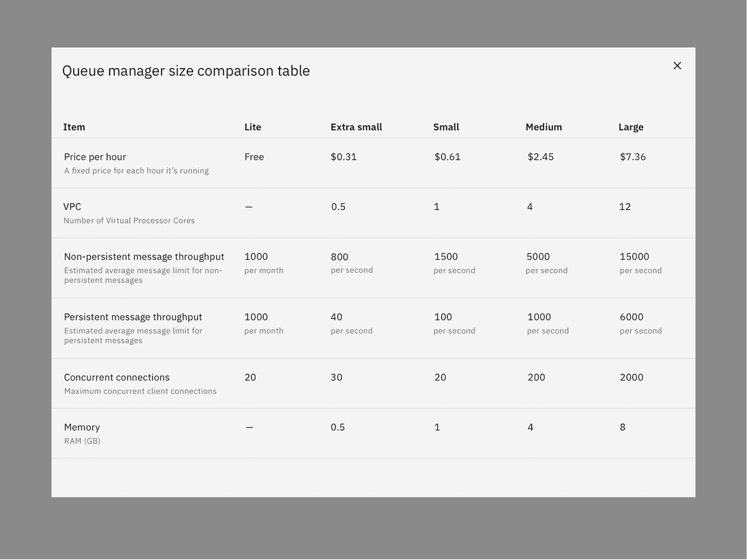Click the $7.36 Large price cell
Viewport: 747px width, 560px height.
[x=633, y=156]
